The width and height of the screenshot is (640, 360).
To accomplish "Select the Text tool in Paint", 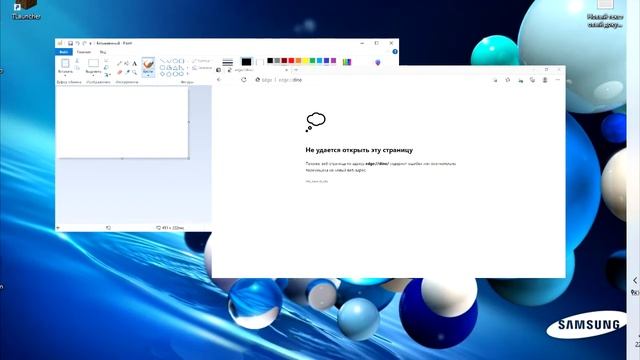I will point(134,63).
